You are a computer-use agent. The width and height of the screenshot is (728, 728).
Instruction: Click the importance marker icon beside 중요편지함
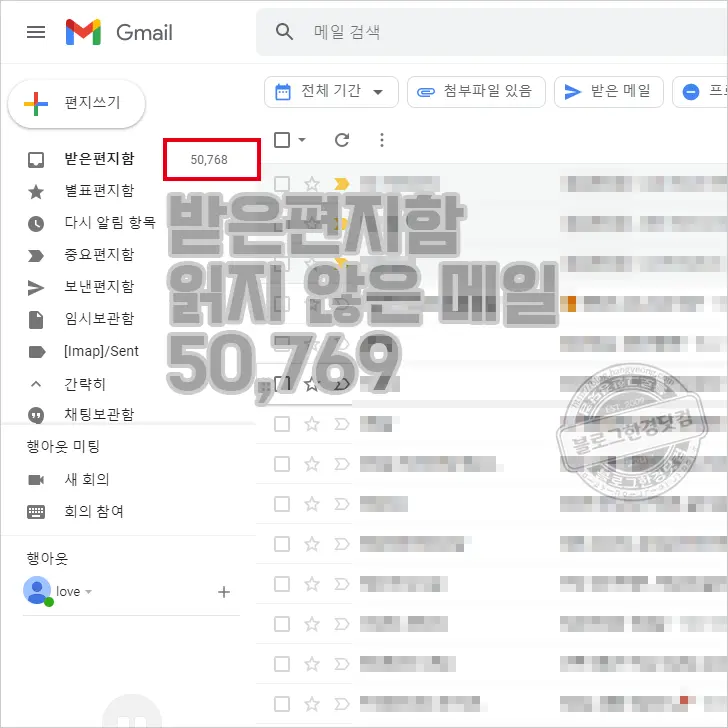[36, 256]
